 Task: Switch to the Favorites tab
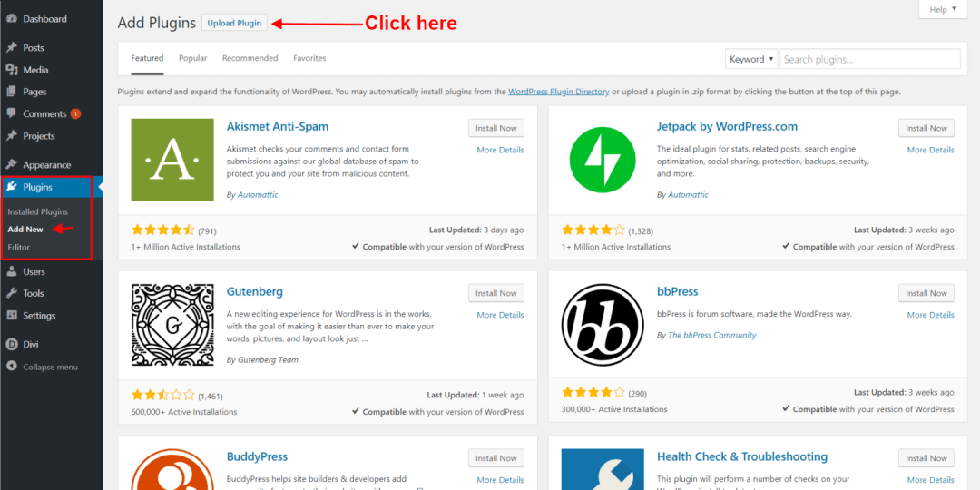point(309,58)
